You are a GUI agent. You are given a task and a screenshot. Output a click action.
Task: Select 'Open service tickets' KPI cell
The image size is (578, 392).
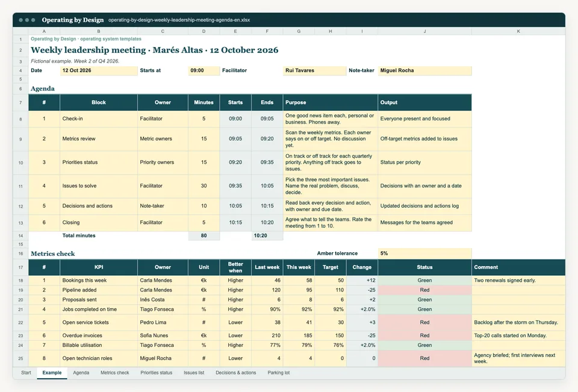coord(98,322)
